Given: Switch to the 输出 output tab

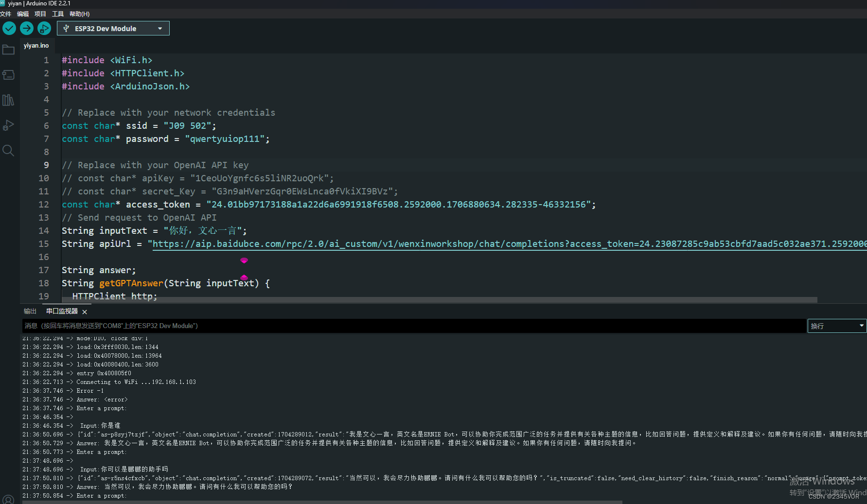Looking at the screenshot, I should [x=30, y=311].
